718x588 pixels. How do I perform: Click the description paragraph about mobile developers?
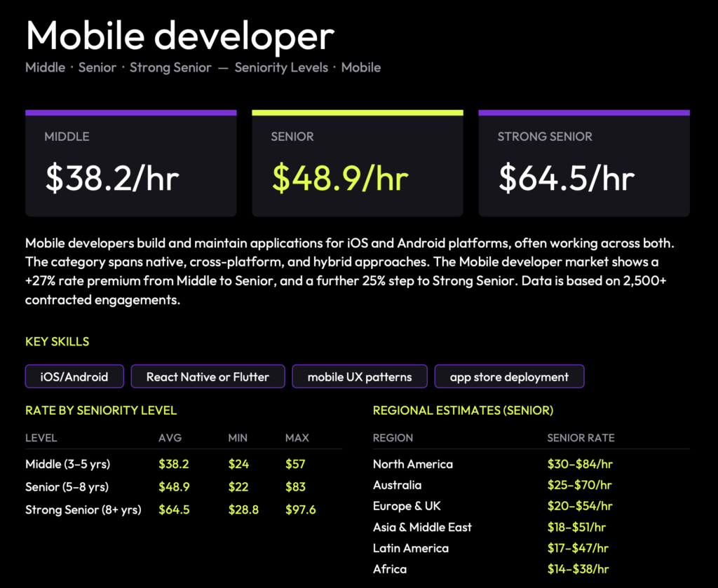(350, 271)
